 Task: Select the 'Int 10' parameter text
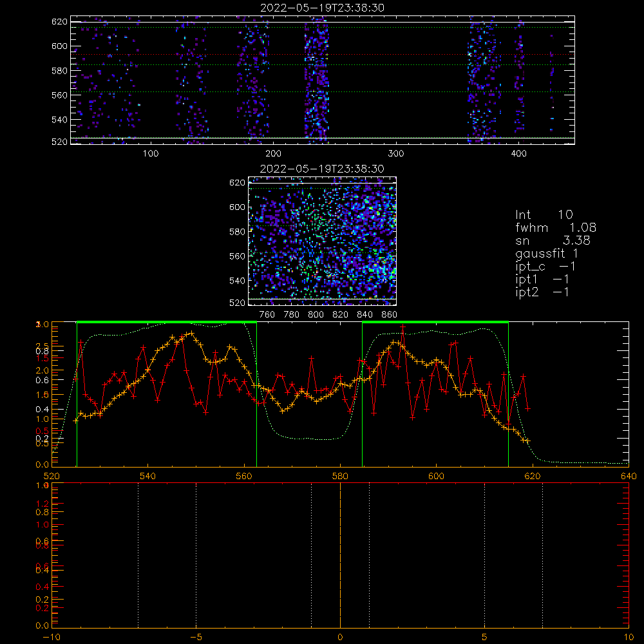(x=544, y=214)
